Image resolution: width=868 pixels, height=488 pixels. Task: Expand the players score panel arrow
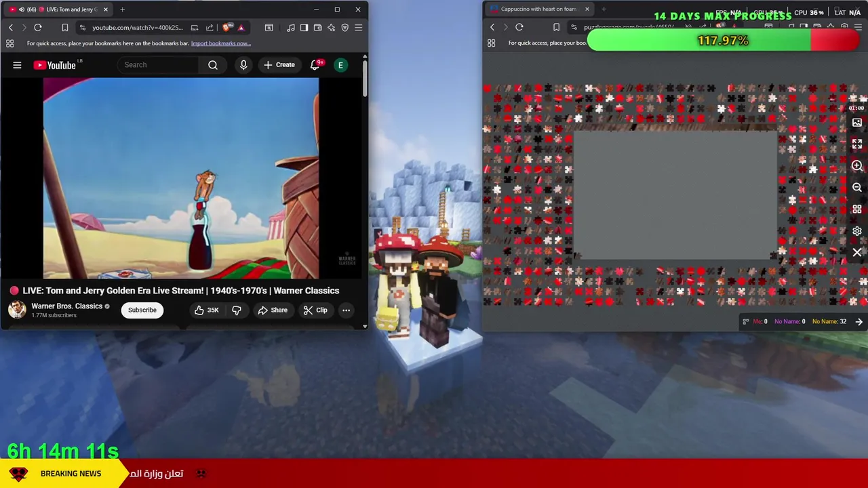tap(859, 322)
